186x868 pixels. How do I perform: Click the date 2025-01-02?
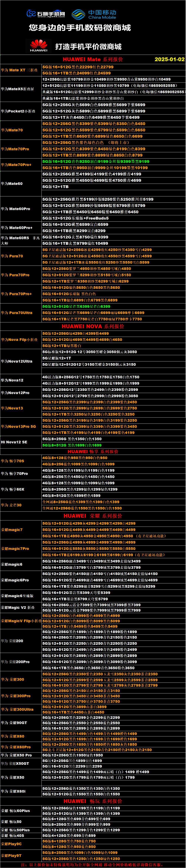click(170, 59)
